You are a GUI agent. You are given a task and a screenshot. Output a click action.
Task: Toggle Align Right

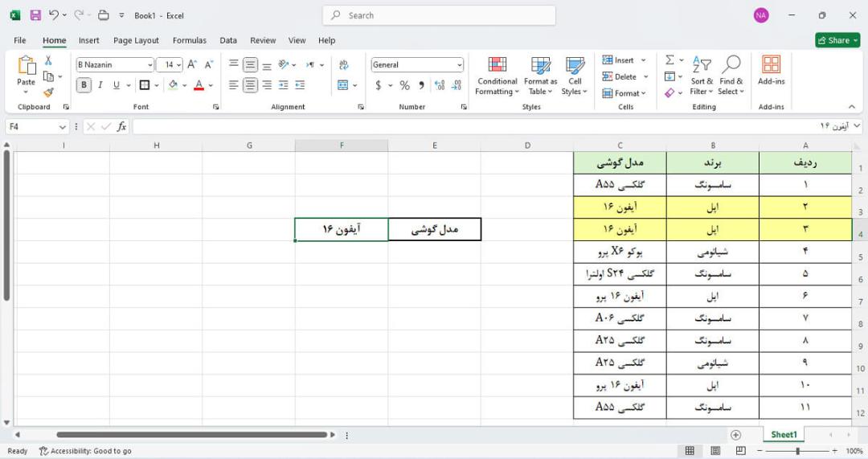[x=267, y=84]
